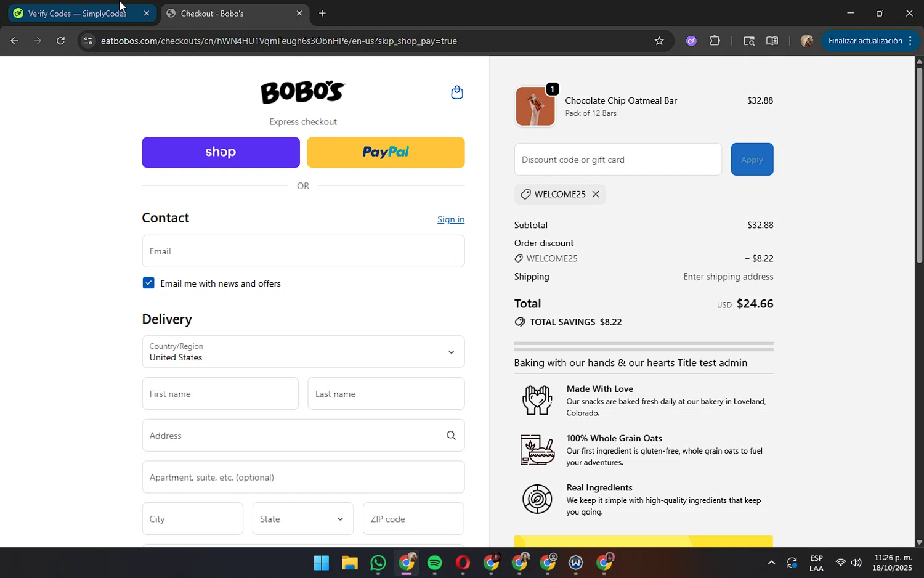Open File Explorer from the taskbar
924x578 pixels.
coord(350,563)
